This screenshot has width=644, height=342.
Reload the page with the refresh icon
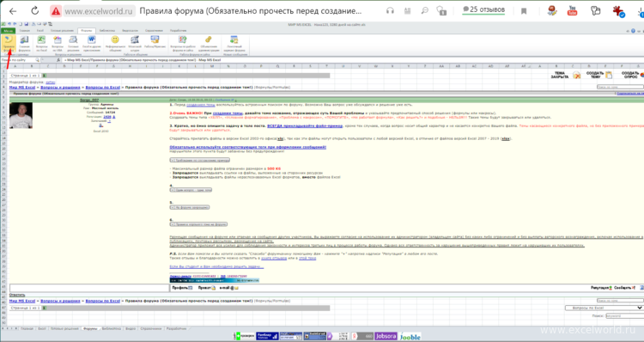35,11
